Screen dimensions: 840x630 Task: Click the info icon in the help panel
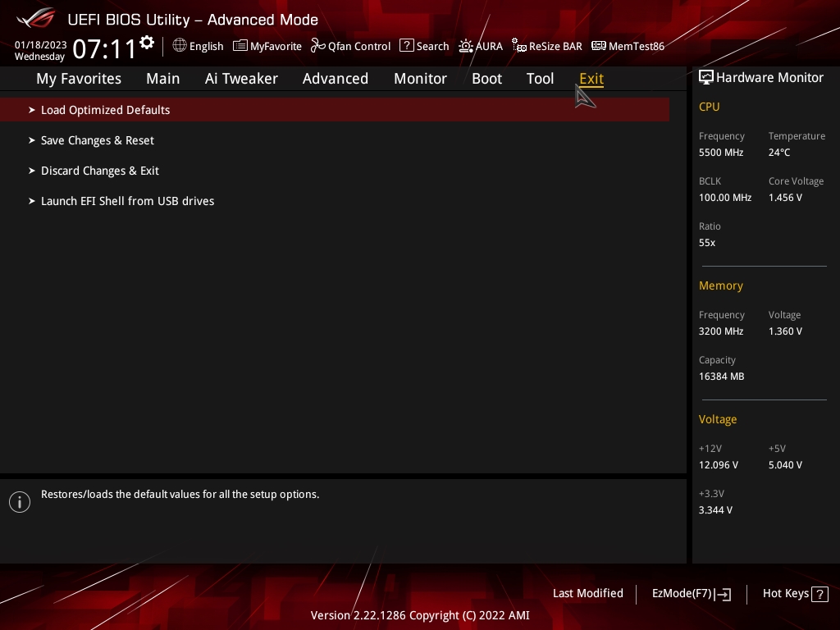pyautogui.click(x=20, y=502)
